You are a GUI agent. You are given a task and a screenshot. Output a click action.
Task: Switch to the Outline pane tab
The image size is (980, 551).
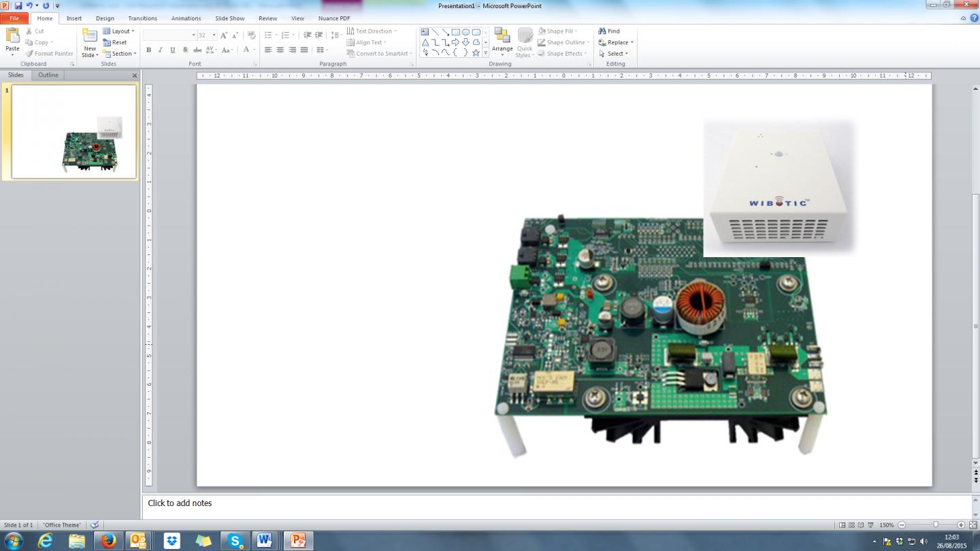[x=48, y=75]
